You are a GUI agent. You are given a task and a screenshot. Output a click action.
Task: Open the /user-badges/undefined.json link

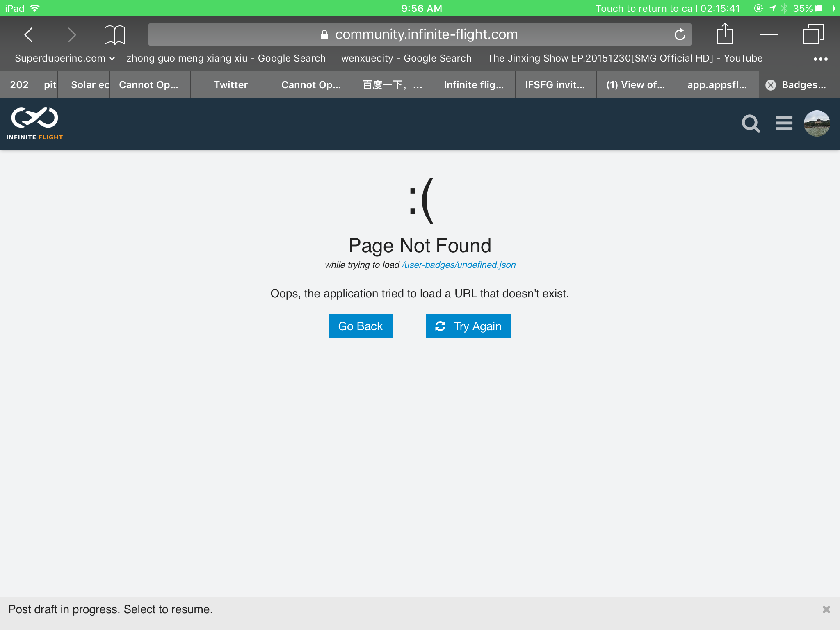(x=459, y=265)
